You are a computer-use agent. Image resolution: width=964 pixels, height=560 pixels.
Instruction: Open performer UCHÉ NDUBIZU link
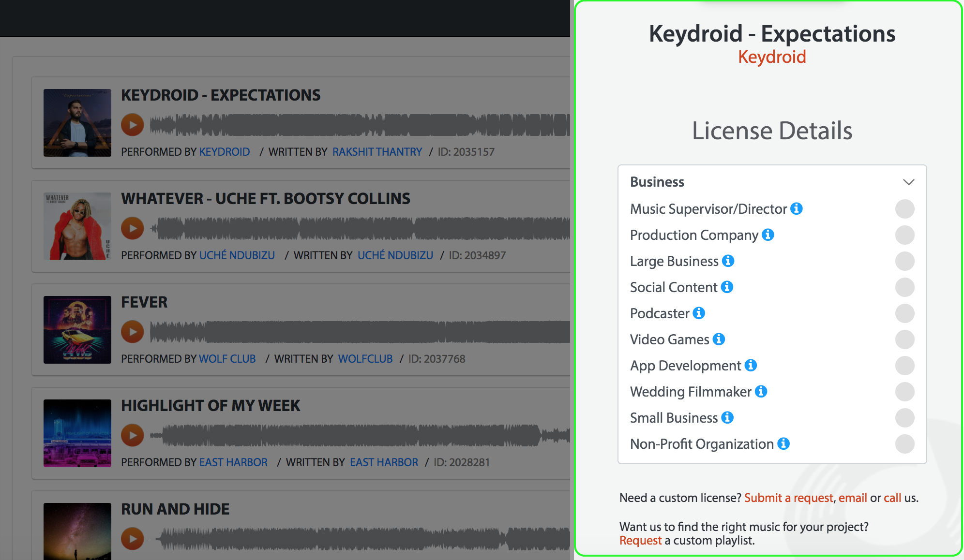237,255
